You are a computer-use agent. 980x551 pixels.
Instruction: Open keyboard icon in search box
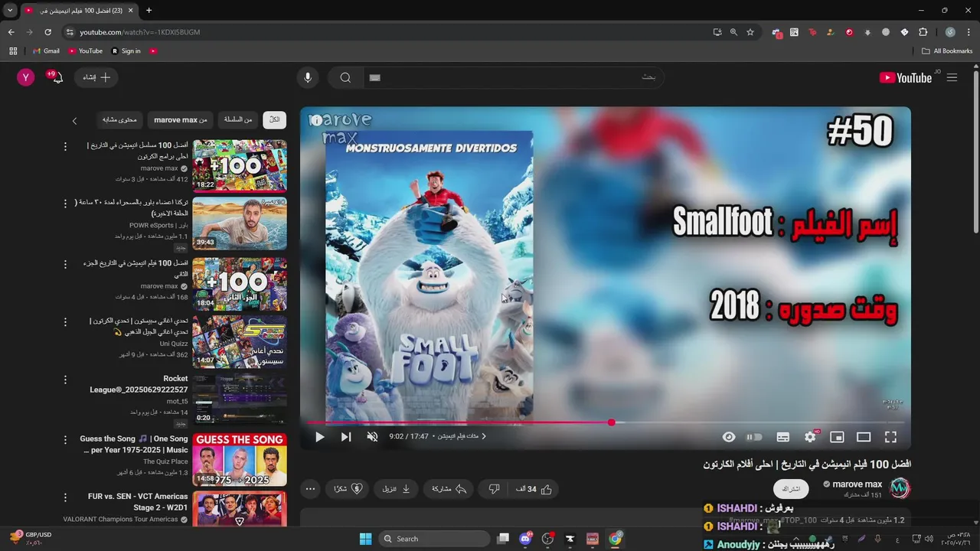(x=374, y=77)
